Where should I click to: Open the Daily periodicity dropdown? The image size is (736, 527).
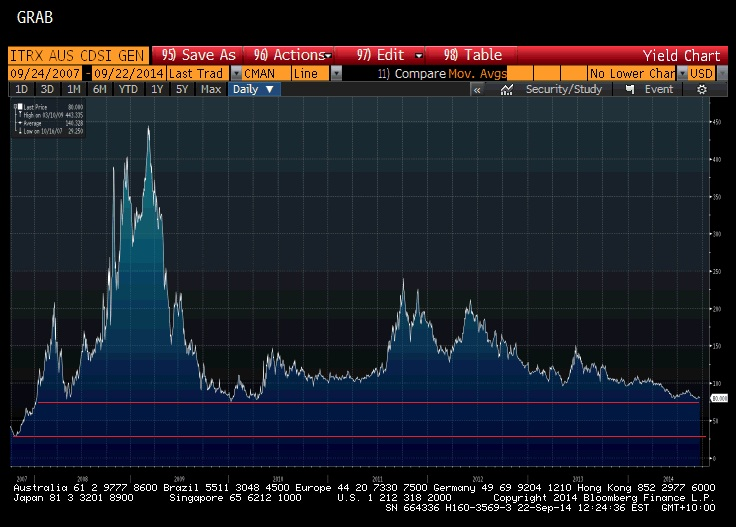pos(255,89)
